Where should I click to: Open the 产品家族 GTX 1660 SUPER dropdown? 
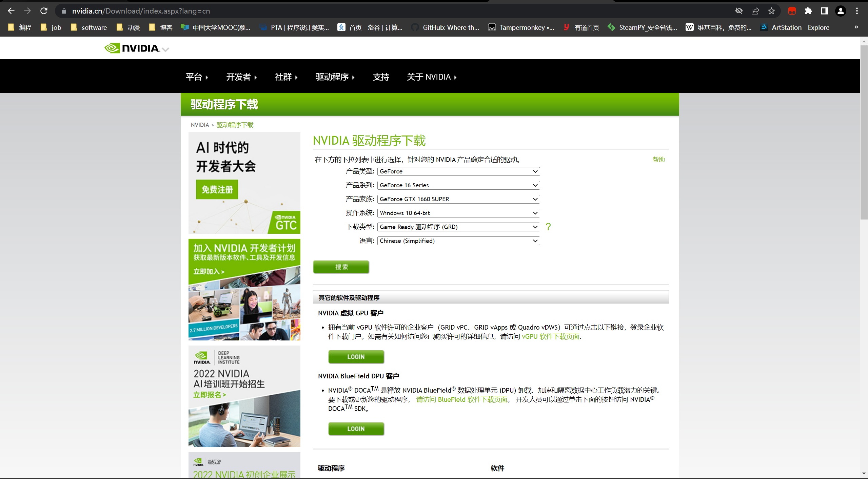458,199
